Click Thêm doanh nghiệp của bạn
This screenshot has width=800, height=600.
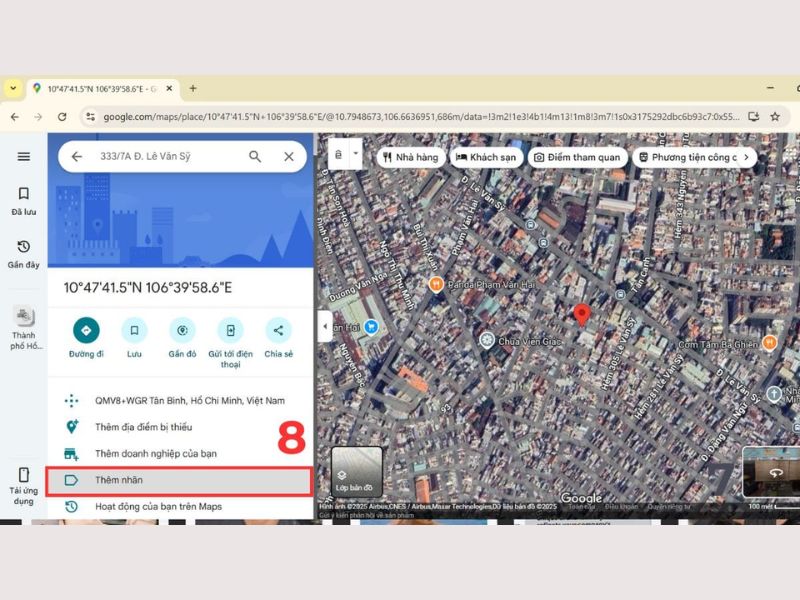click(x=181, y=454)
